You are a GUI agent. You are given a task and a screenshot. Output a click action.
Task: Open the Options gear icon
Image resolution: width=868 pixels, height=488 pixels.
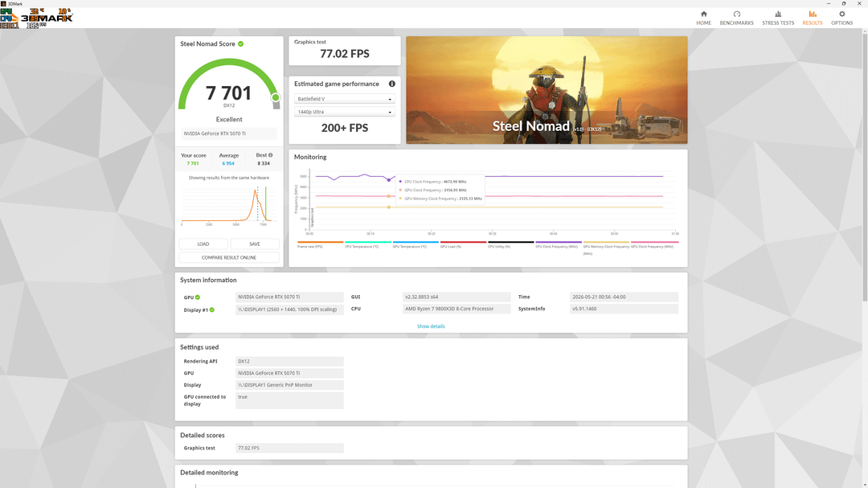click(841, 14)
